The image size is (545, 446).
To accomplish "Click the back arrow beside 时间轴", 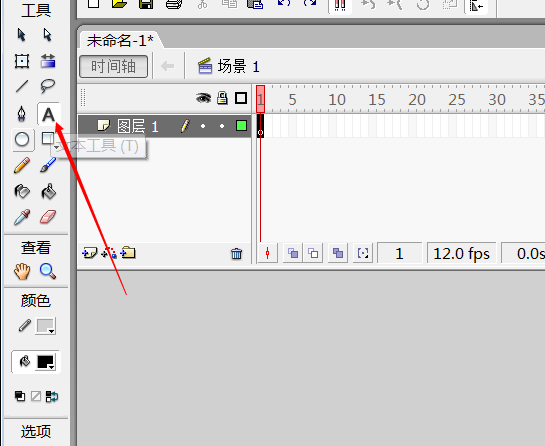I will tap(168, 66).
